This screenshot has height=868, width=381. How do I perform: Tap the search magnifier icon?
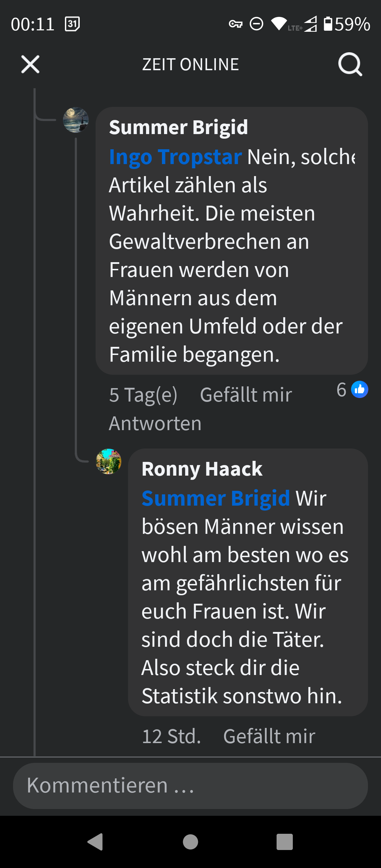(x=350, y=64)
